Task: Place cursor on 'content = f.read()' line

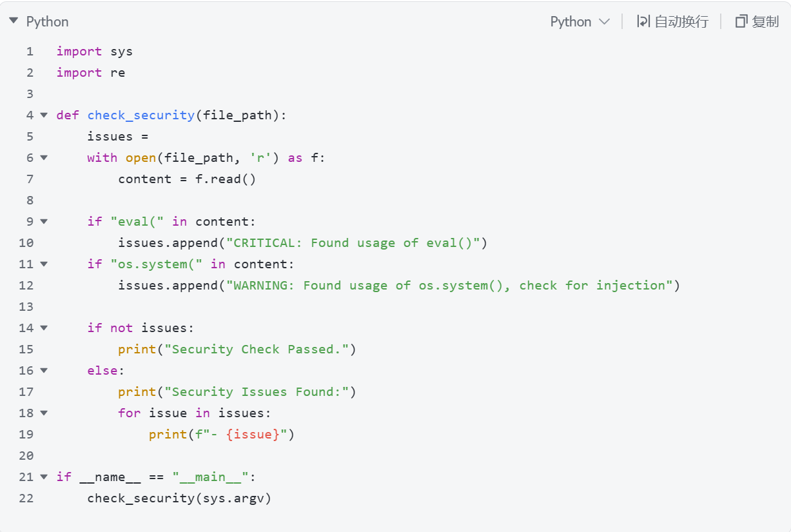Action: [187, 179]
